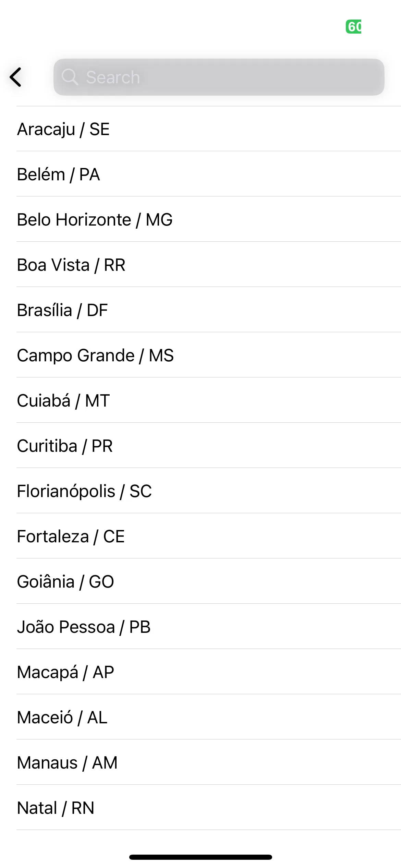Pick Curitiba / PR city
The height and width of the screenshot is (868, 401).
(x=209, y=446)
